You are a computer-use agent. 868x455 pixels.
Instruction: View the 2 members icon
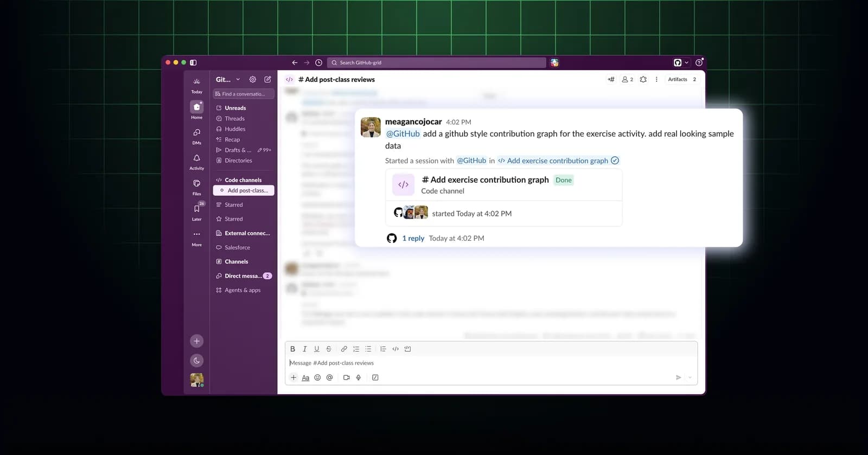coord(627,79)
